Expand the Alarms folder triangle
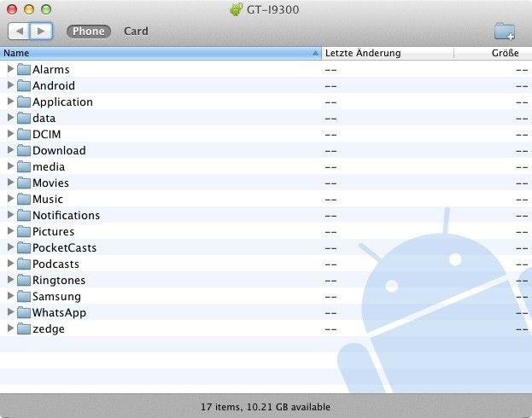 tap(10, 69)
